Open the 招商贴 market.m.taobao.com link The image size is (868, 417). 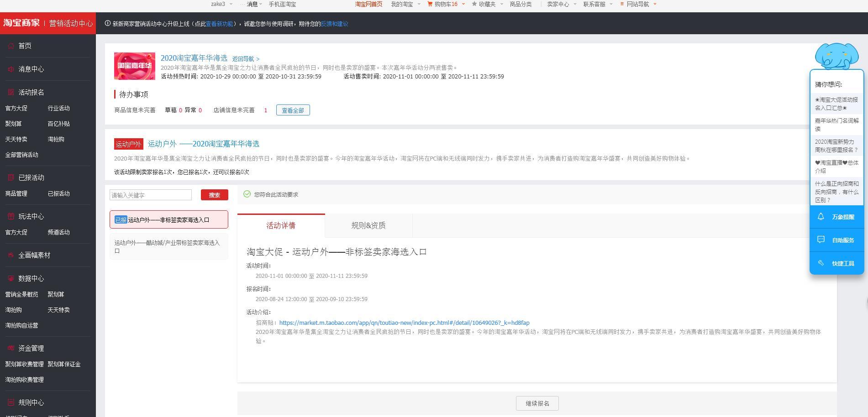click(404, 323)
